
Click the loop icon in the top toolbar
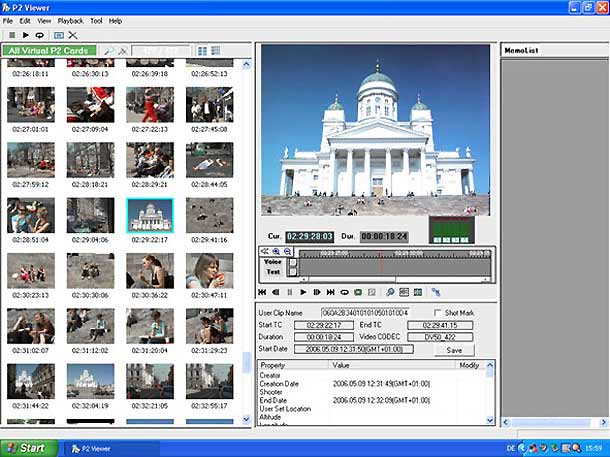tap(39, 34)
